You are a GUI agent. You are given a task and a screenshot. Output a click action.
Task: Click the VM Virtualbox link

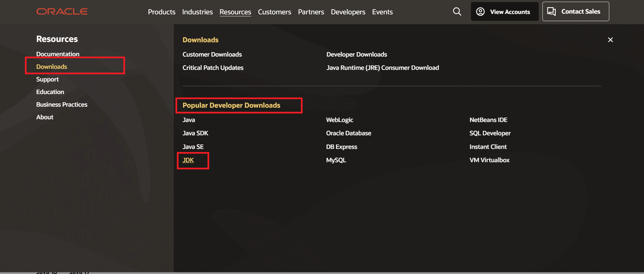click(489, 160)
